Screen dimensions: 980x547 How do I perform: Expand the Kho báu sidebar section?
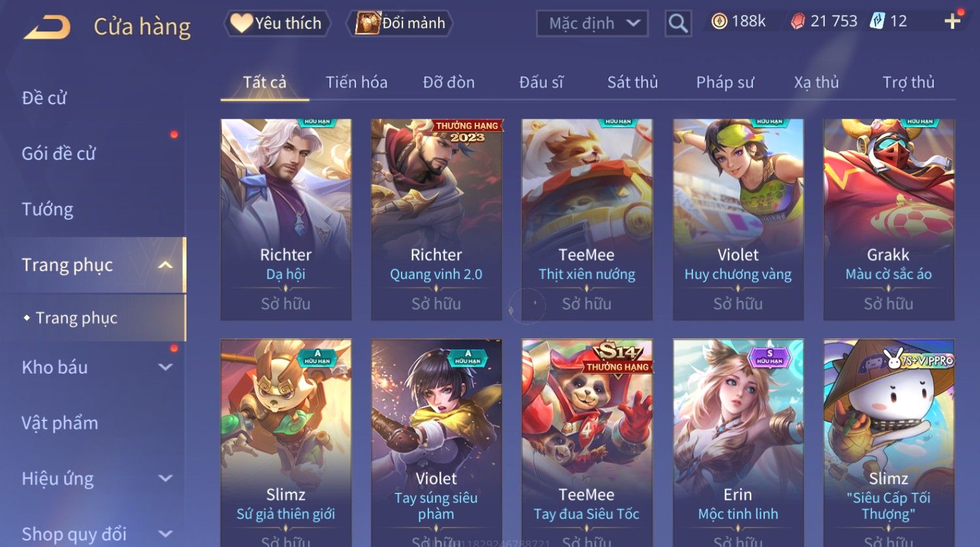click(166, 367)
